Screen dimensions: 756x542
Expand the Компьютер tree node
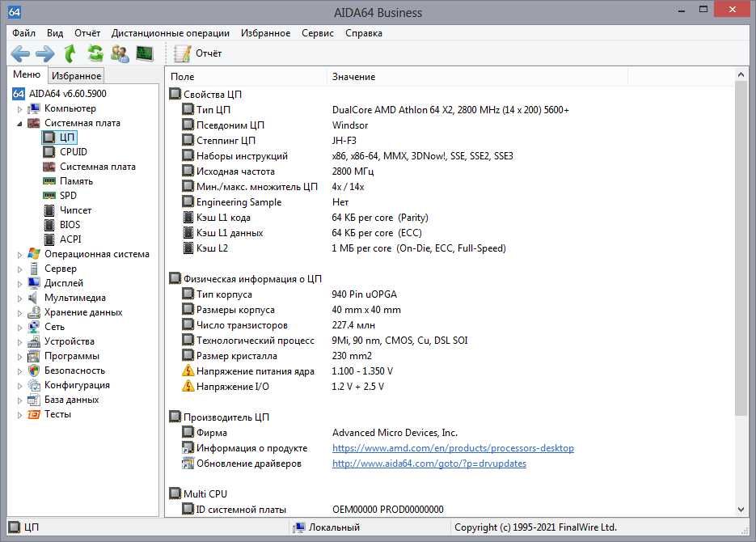tap(19, 109)
